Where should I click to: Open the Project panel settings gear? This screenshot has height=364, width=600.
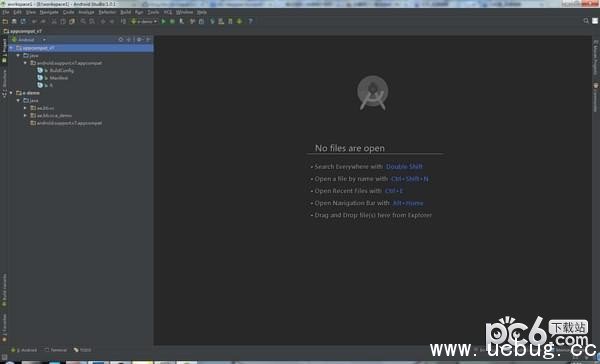140,39
